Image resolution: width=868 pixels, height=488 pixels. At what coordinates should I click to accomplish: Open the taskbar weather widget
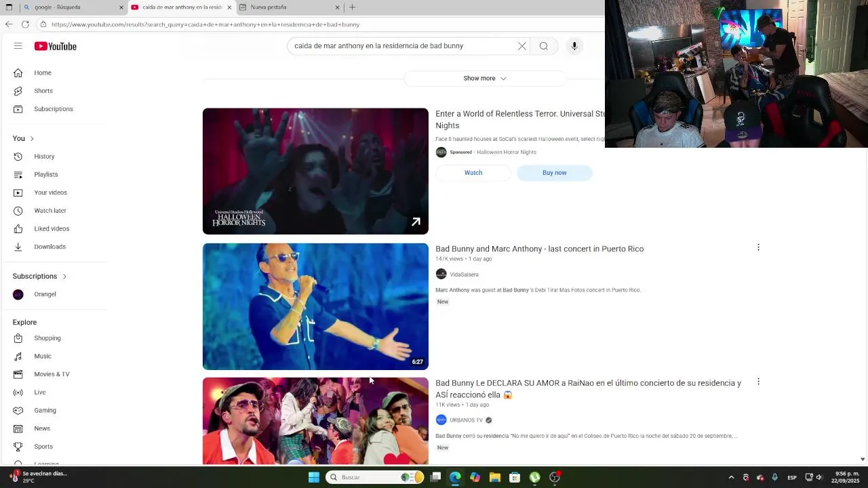tap(39, 477)
